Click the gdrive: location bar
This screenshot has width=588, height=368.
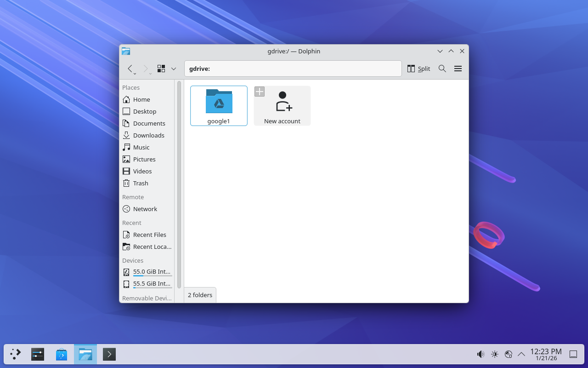(x=293, y=69)
